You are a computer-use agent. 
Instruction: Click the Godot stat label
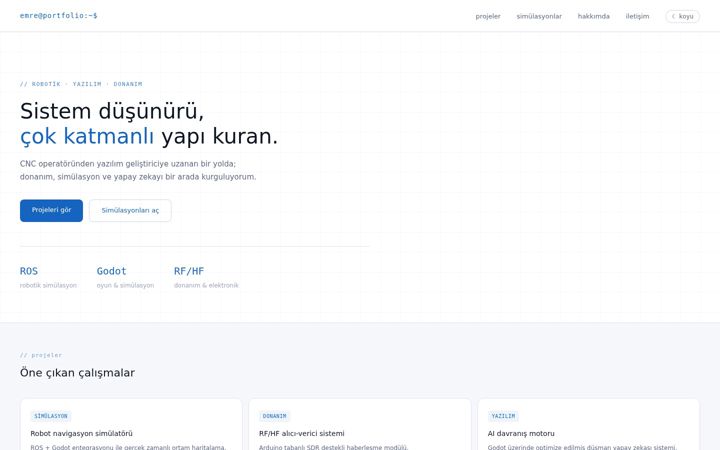click(x=111, y=271)
